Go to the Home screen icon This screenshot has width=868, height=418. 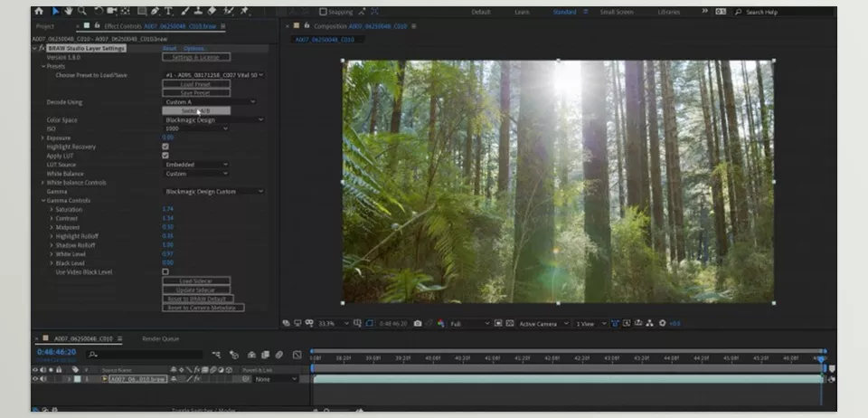pos(38,11)
